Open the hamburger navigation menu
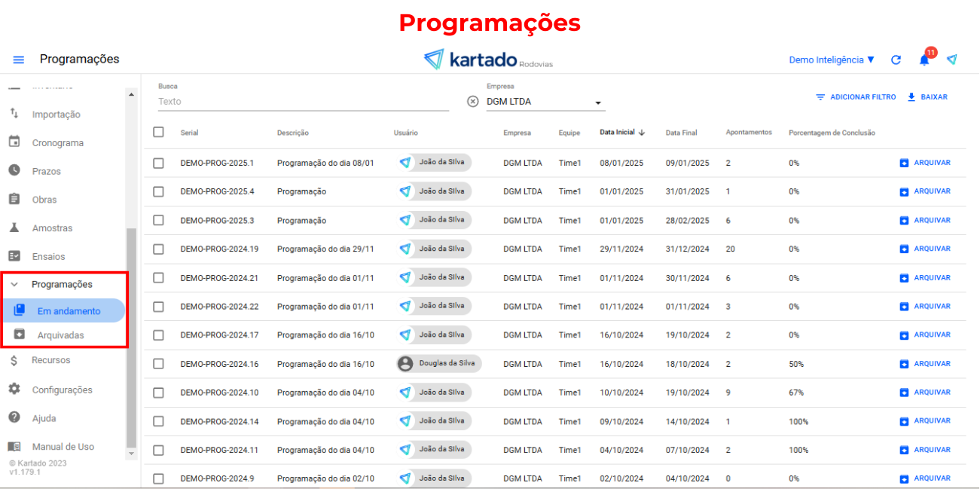 (19, 60)
